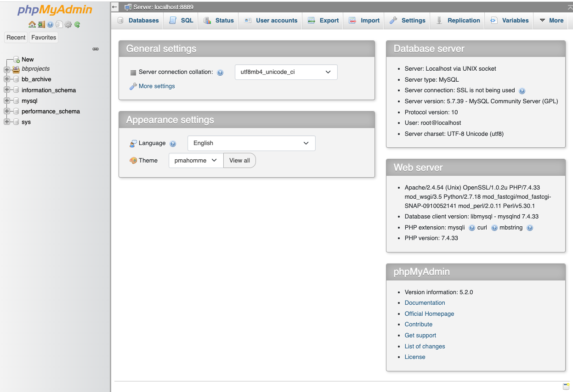Open the utf8mb4_unicode_ci collation dropdown
Screen dimensions: 573x392
click(x=286, y=72)
